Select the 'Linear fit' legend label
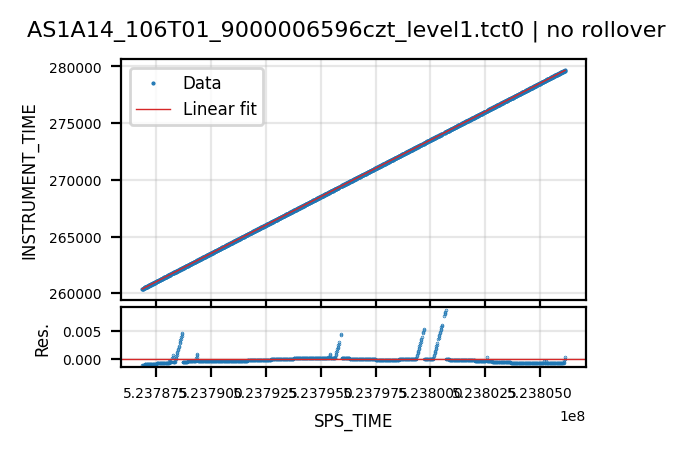685x450 pixels. (220, 109)
